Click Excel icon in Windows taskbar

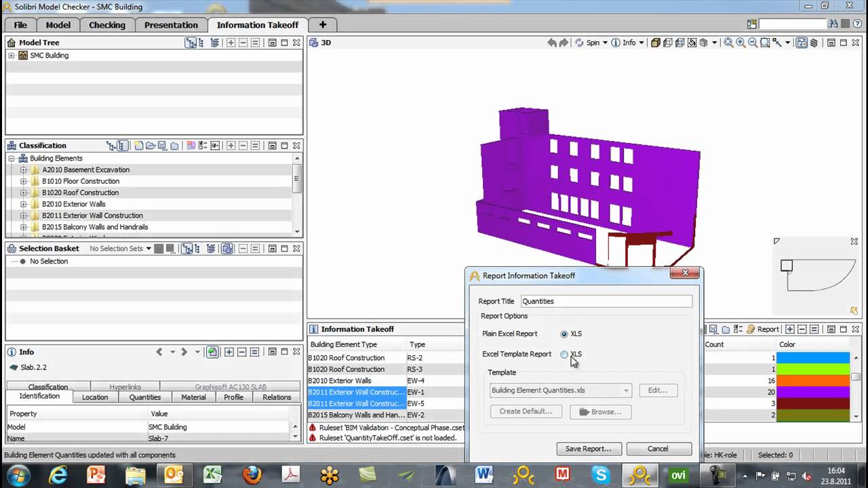(213, 474)
